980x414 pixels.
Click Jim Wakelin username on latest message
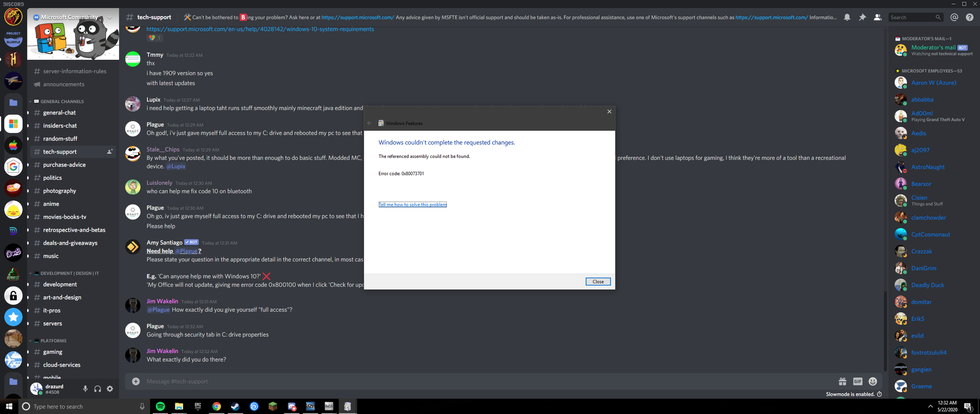(x=162, y=351)
